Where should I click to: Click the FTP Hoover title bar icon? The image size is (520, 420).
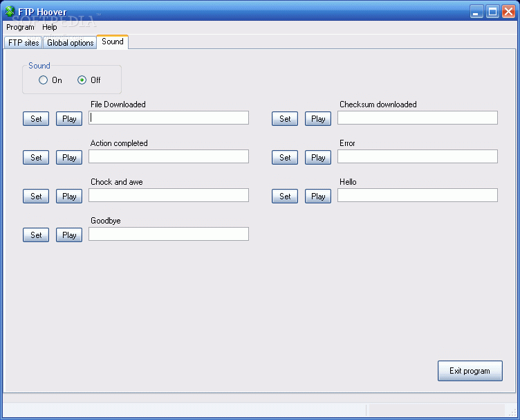[x=10, y=11]
